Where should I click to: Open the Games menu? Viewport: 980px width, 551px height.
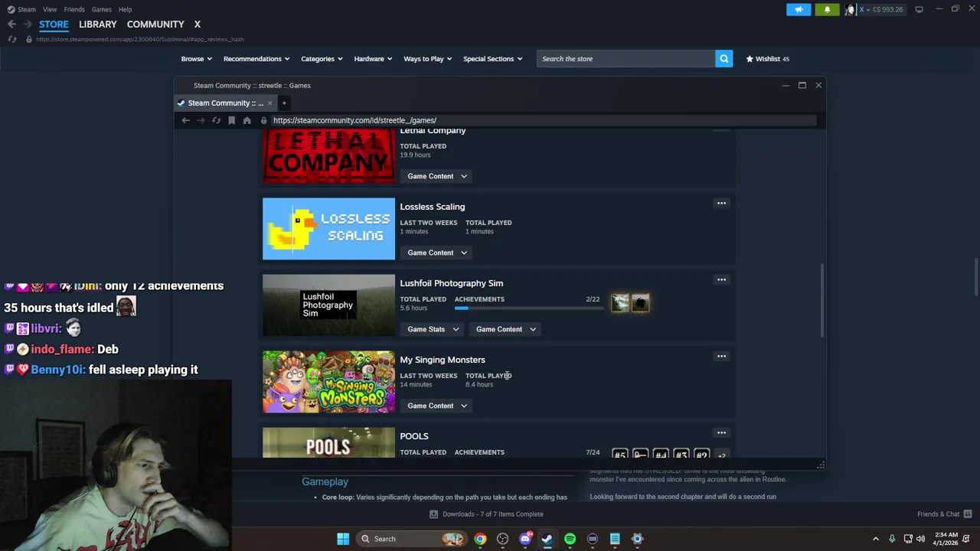(101, 9)
